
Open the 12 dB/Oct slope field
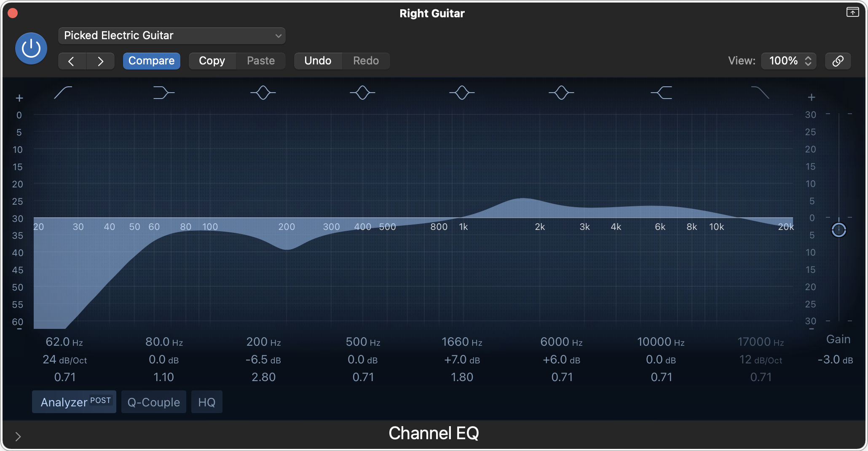coord(761,360)
